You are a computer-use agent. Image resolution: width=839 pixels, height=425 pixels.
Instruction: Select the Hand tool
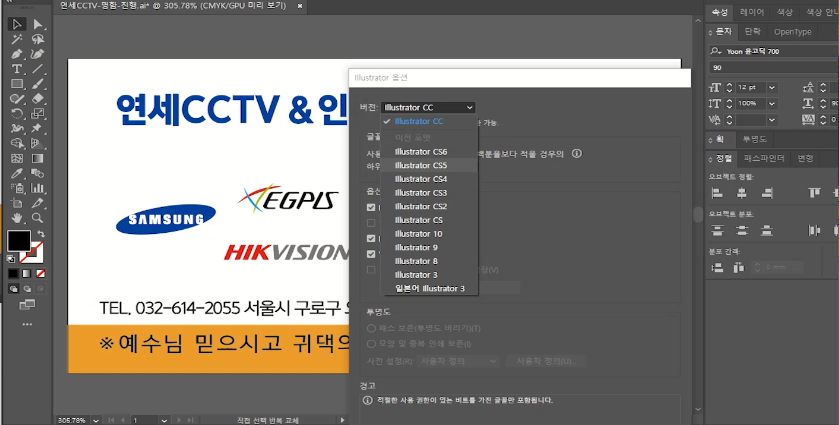(x=17, y=218)
